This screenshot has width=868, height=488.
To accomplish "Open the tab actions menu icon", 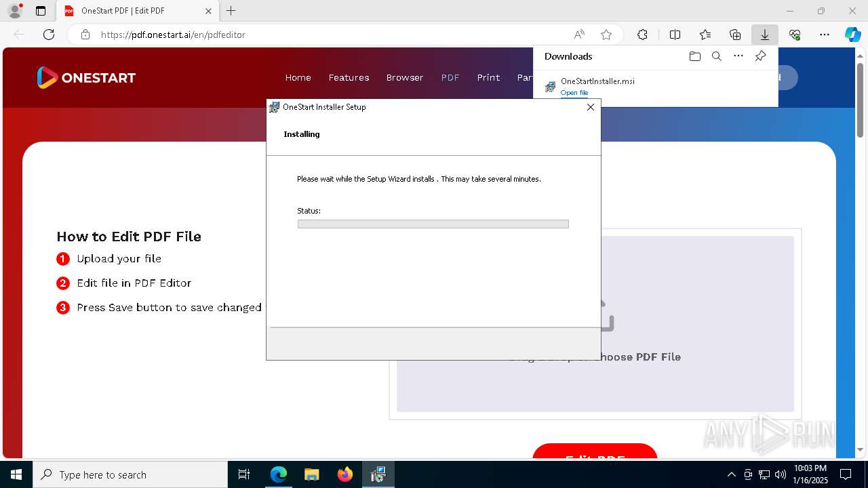I will click(41, 11).
